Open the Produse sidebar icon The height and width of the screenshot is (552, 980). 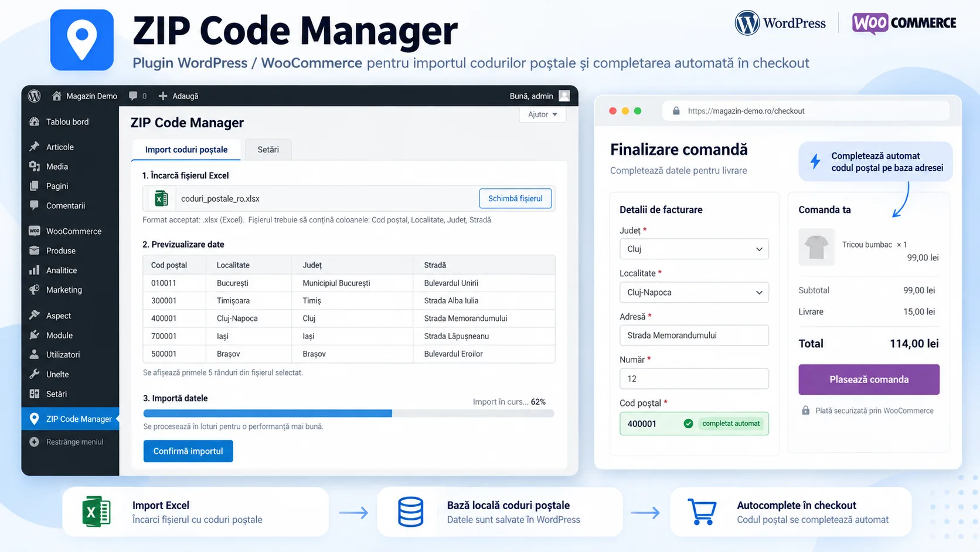click(35, 250)
